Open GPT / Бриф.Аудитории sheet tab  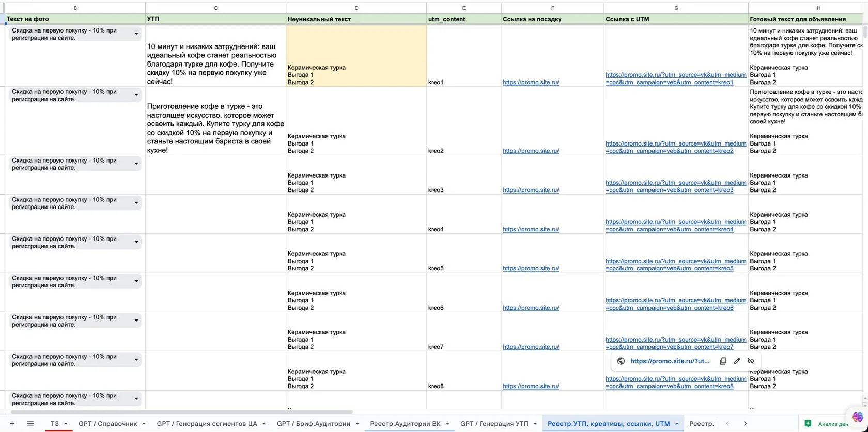coord(314,424)
